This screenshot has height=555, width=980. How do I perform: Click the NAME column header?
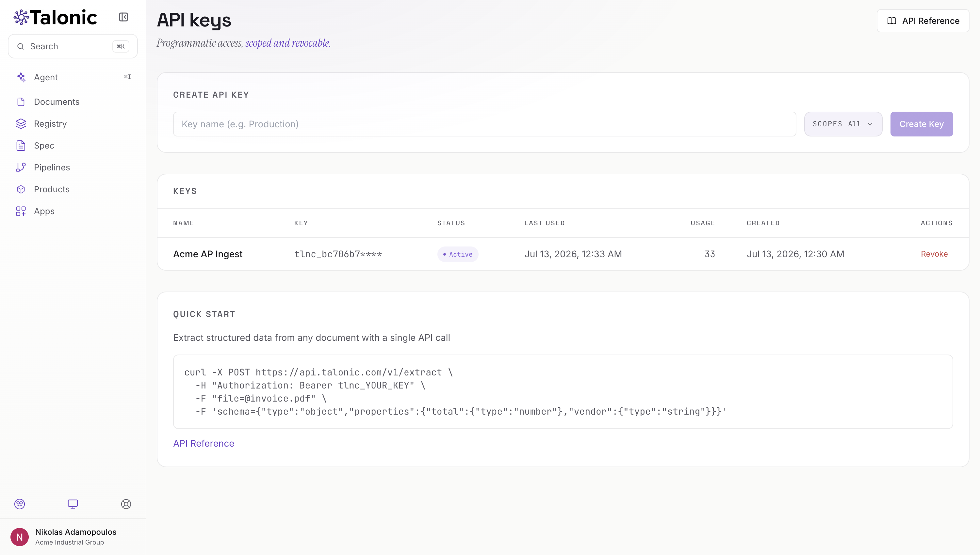point(183,223)
